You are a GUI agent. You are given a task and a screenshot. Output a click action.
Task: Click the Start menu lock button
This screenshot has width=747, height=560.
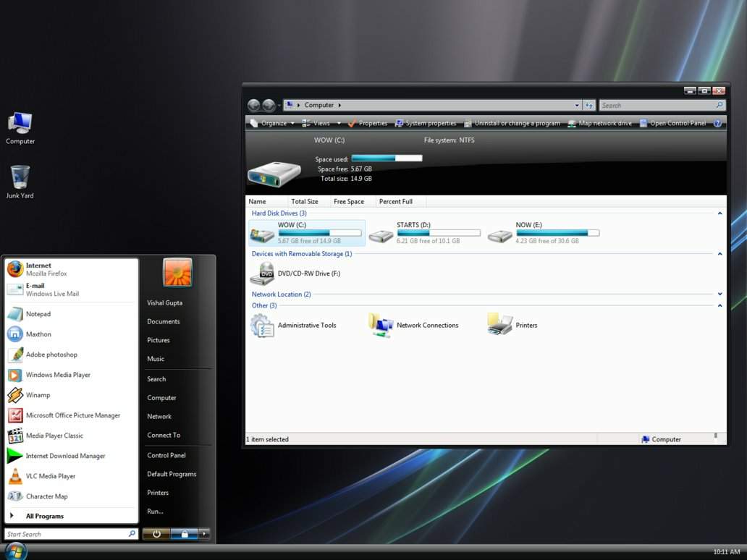184,534
